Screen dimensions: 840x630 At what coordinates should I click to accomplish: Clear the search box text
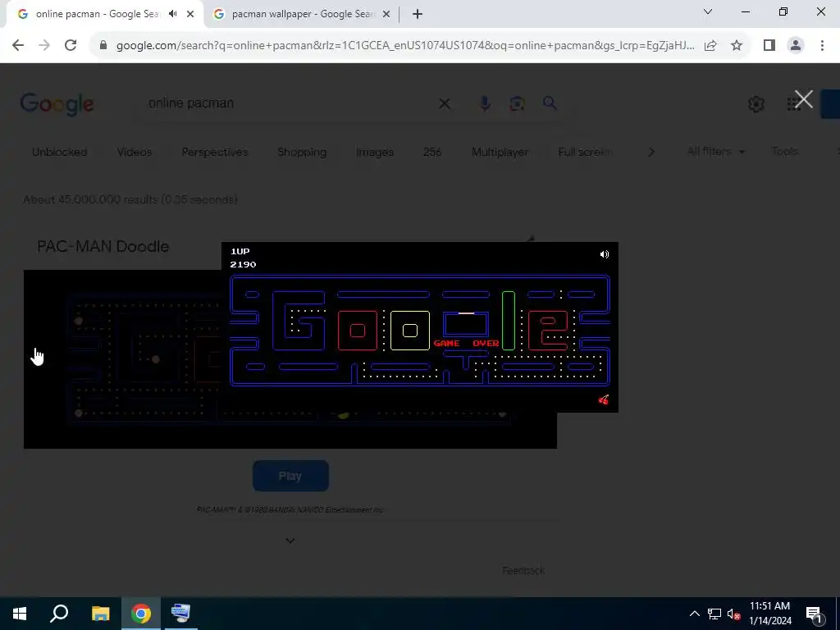click(x=445, y=103)
